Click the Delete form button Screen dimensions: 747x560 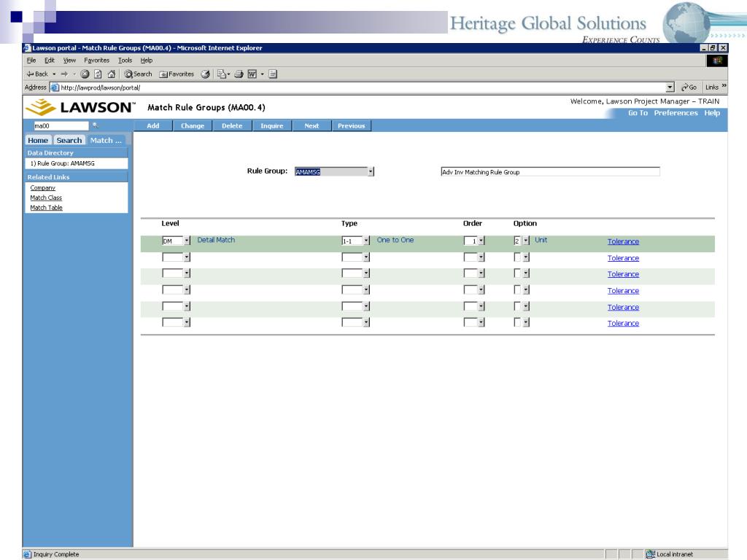coord(232,125)
